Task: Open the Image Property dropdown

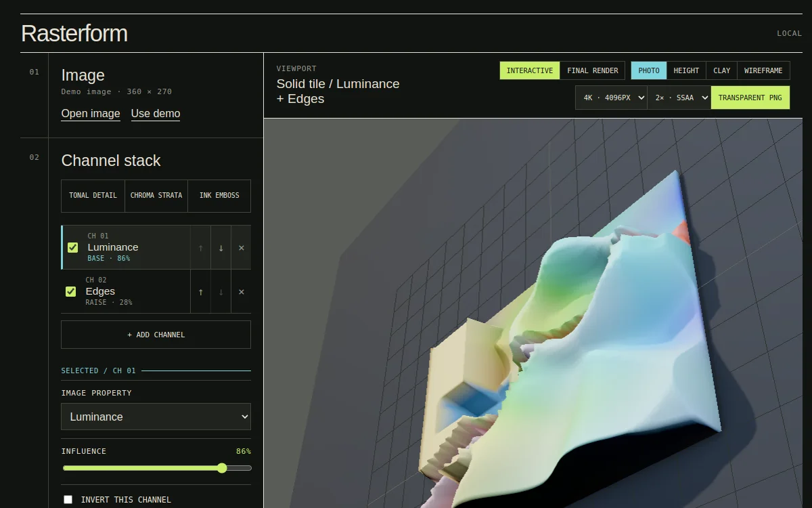Action: coord(156,417)
